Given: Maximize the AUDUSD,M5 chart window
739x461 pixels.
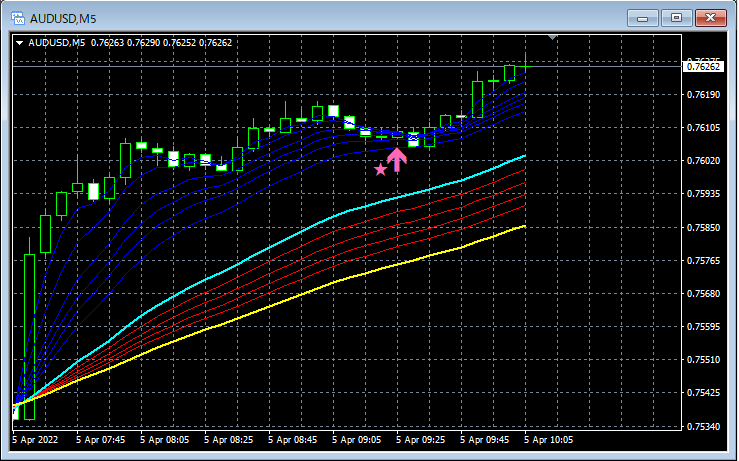Looking at the screenshot, I should [x=676, y=18].
